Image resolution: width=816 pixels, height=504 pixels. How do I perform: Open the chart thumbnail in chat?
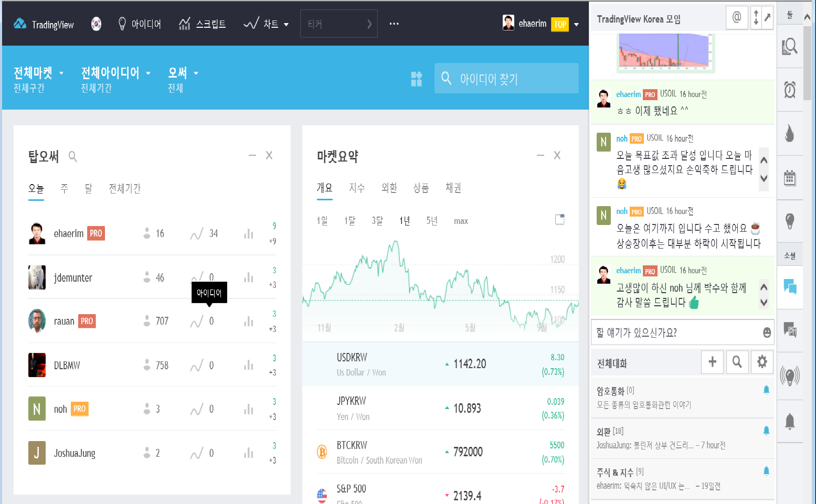point(666,52)
